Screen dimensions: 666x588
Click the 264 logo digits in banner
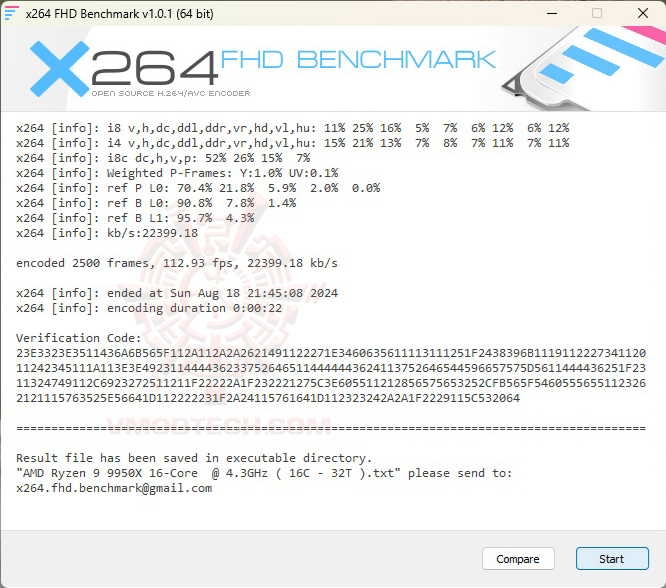tap(155, 68)
